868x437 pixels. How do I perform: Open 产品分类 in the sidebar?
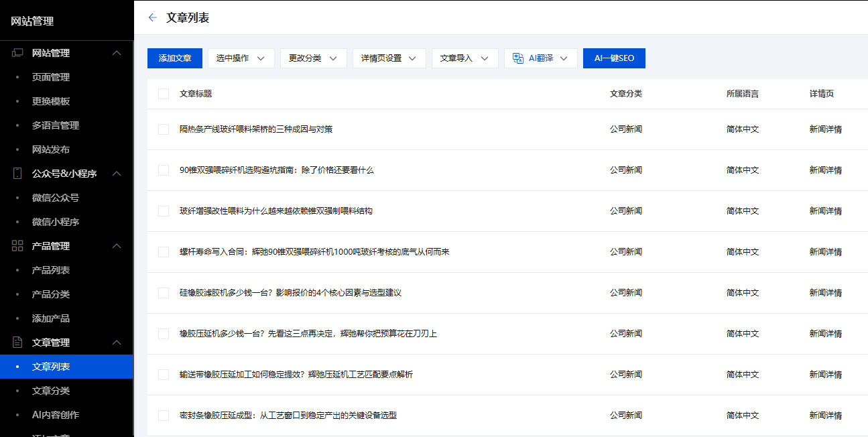click(x=51, y=294)
